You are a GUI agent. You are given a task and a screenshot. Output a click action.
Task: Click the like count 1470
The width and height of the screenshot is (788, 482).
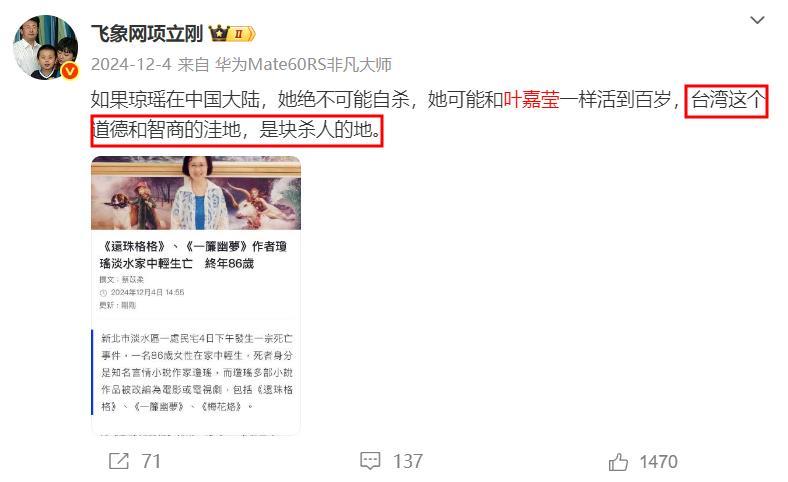[x=659, y=461]
